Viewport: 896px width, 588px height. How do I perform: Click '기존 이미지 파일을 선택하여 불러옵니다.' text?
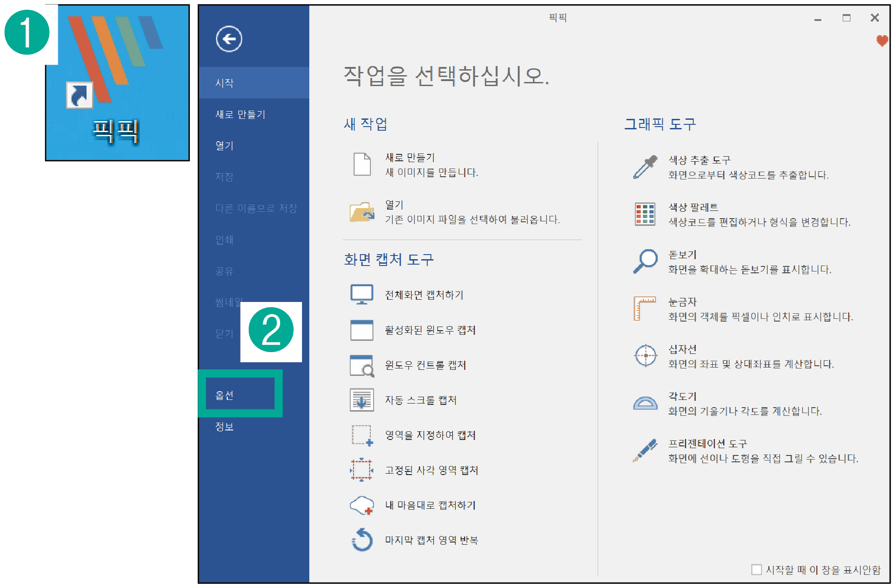[x=472, y=220]
